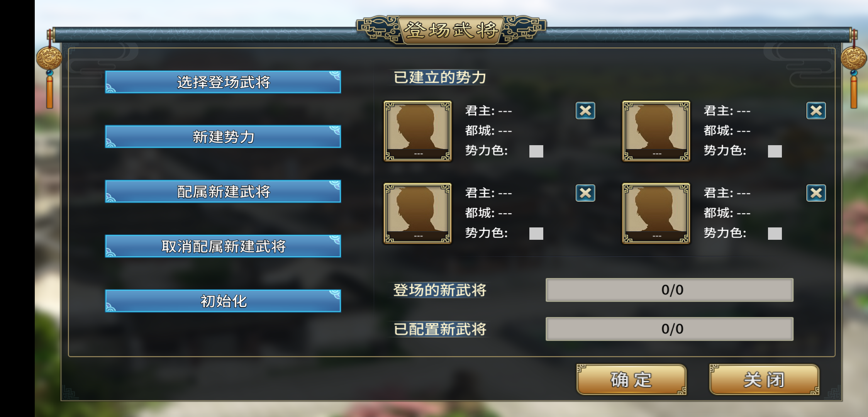Remove the top-right faction with its X icon

pos(816,111)
